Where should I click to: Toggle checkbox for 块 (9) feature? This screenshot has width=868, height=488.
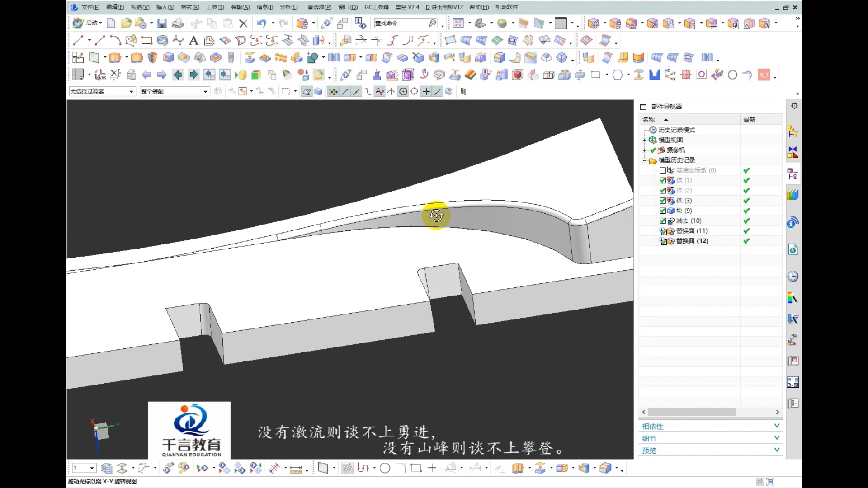[x=663, y=211]
